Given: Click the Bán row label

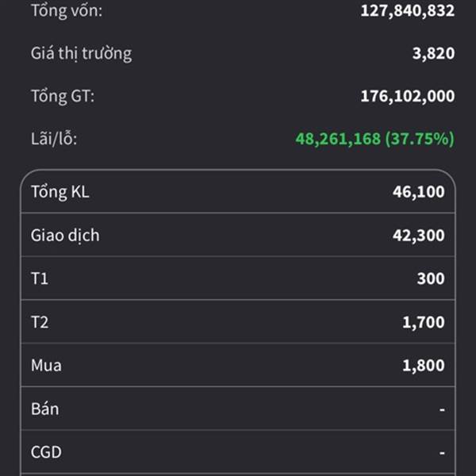Looking at the screenshot, I should tap(44, 409).
